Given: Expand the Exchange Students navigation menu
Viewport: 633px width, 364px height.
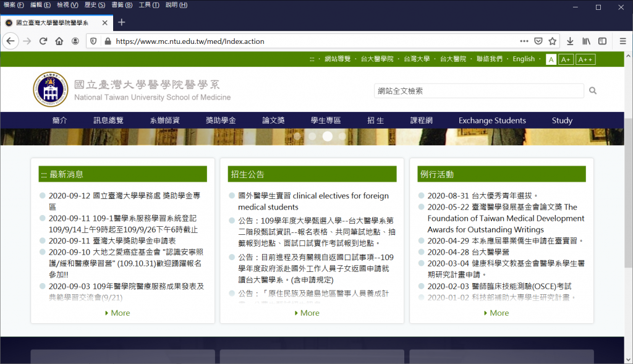Looking at the screenshot, I should (x=492, y=121).
